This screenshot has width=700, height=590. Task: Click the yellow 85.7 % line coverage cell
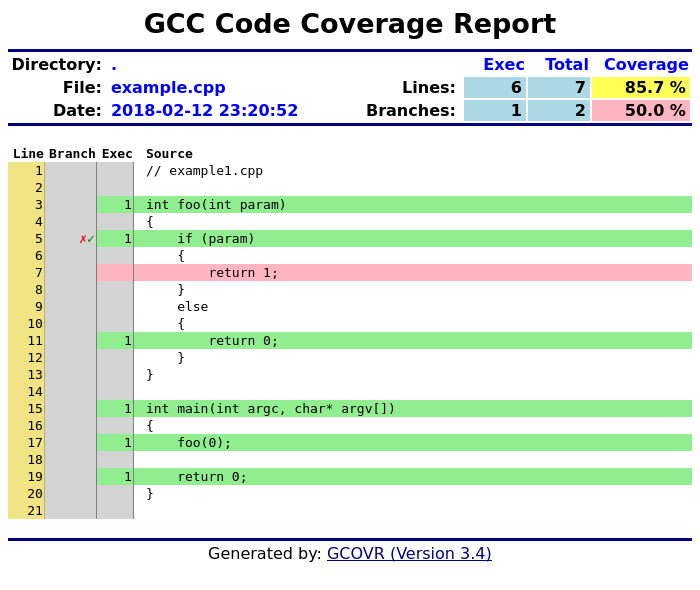point(641,87)
